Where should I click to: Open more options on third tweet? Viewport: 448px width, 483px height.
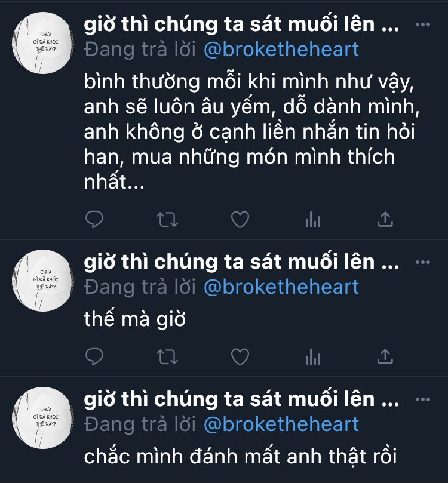pyautogui.click(x=423, y=399)
